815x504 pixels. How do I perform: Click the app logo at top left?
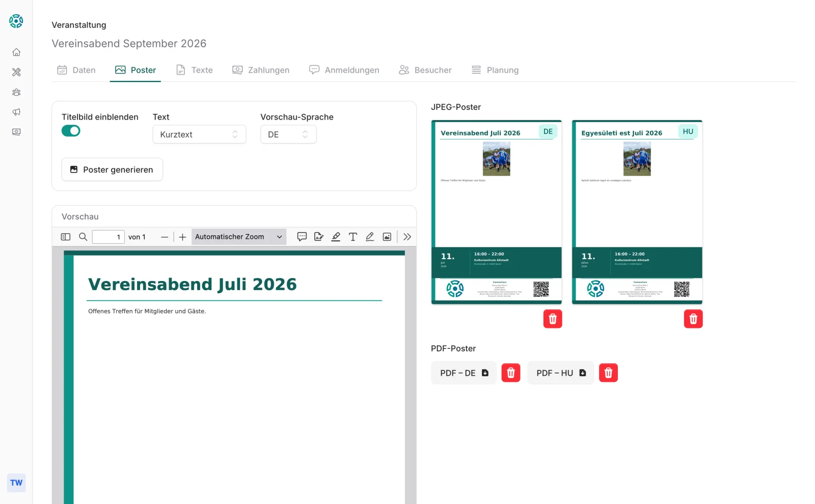[16, 21]
